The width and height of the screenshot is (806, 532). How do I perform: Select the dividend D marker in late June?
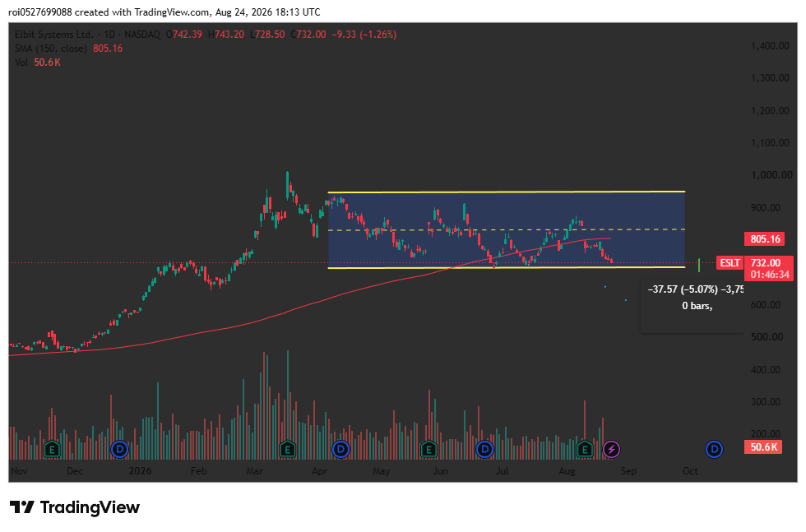484,450
